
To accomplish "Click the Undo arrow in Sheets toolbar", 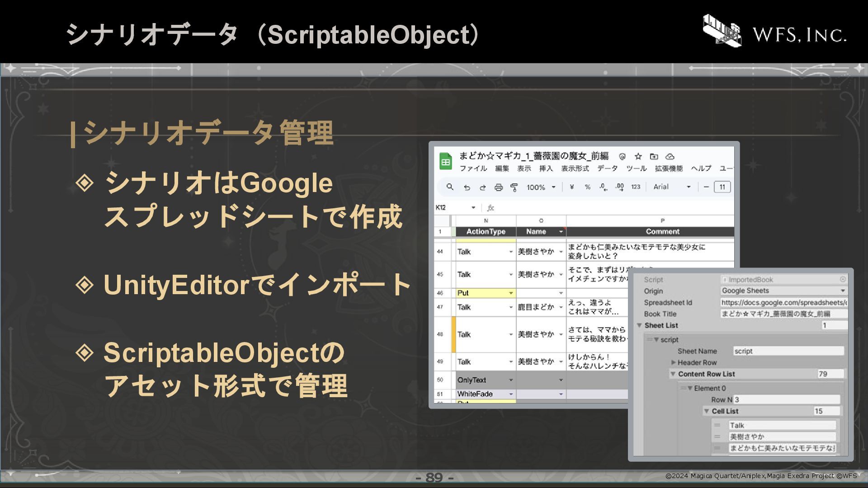I will [467, 187].
